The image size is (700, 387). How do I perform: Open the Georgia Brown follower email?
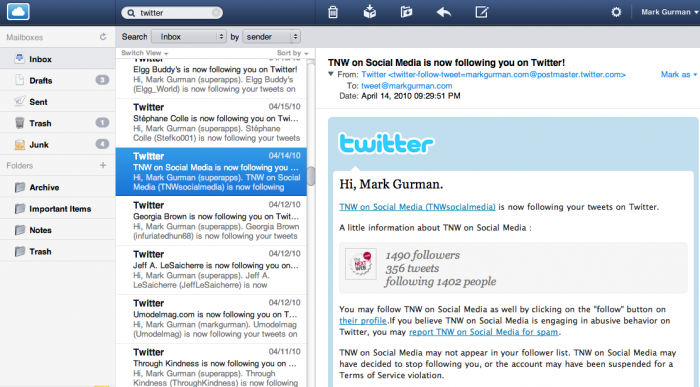tap(211, 221)
